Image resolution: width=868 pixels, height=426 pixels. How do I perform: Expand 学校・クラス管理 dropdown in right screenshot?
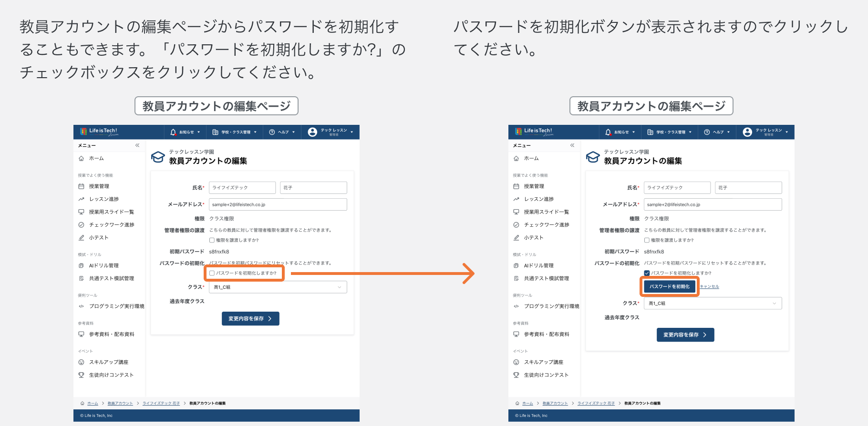click(x=690, y=132)
